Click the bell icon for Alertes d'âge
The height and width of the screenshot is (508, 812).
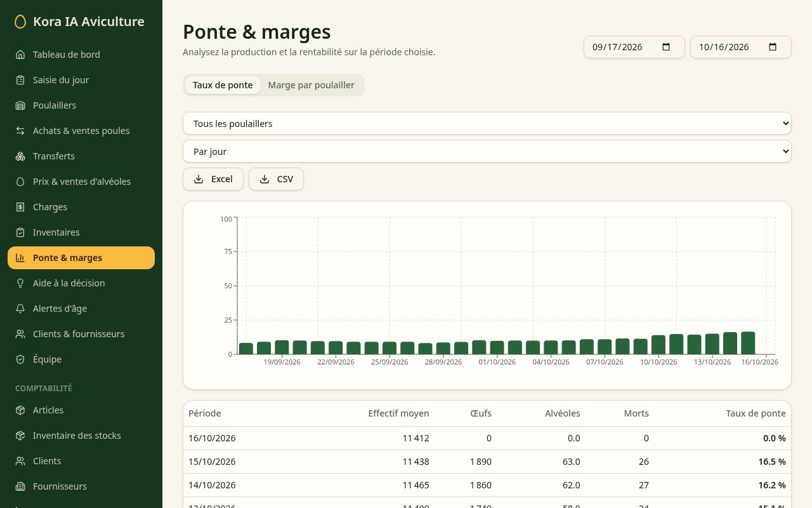(20, 309)
